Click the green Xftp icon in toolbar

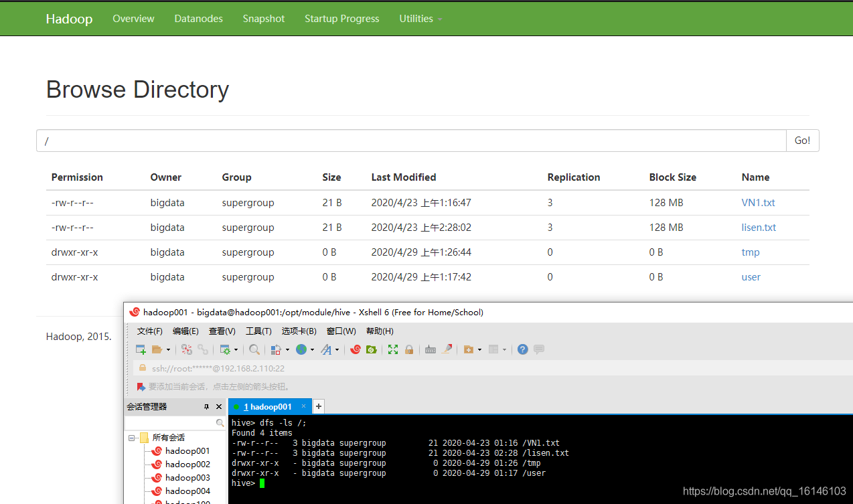point(371,349)
